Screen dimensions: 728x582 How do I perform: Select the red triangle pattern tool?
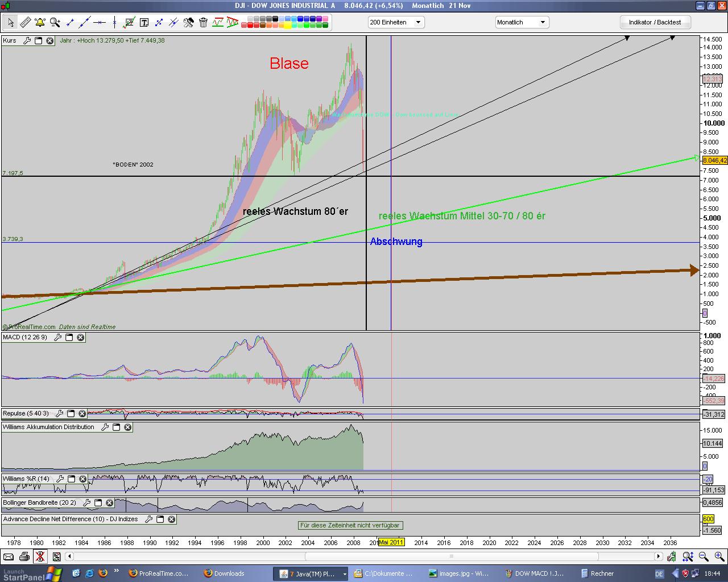click(233, 22)
